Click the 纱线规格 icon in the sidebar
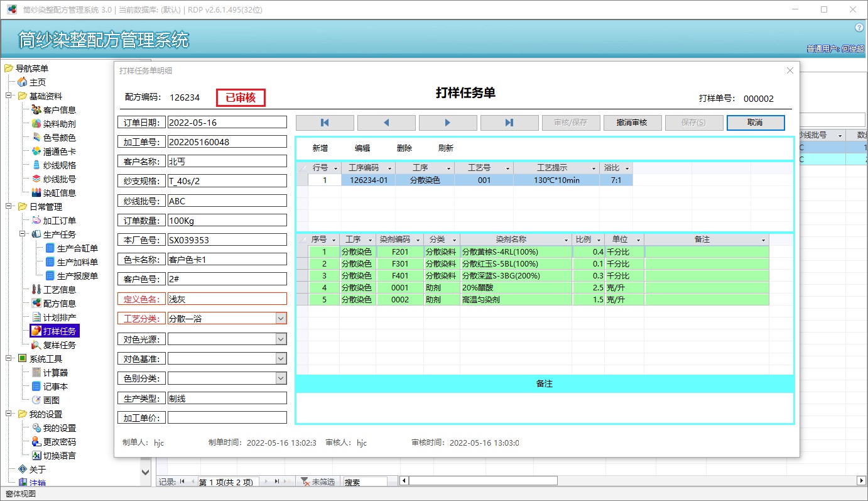The height and width of the screenshot is (501, 868). [x=36, y=165]
